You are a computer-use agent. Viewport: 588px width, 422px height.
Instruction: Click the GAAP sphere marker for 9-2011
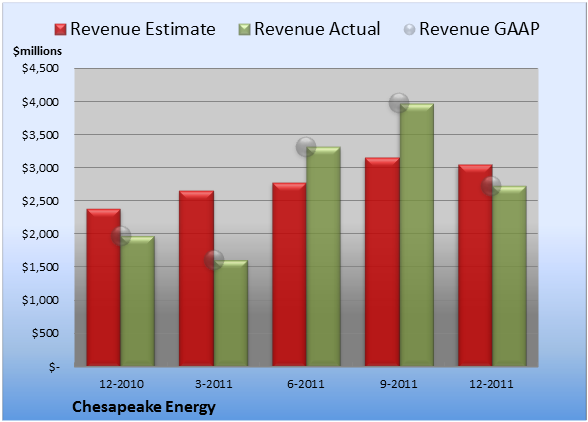(x=399, y=102)
